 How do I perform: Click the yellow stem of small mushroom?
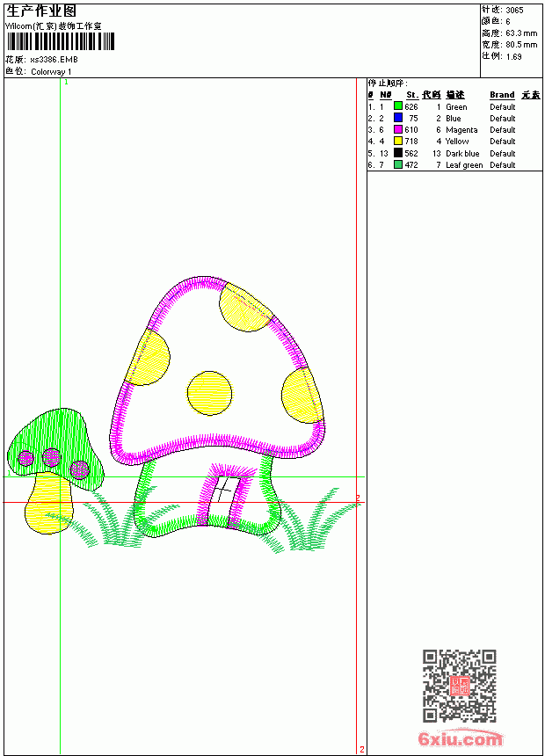pos(49,504)
